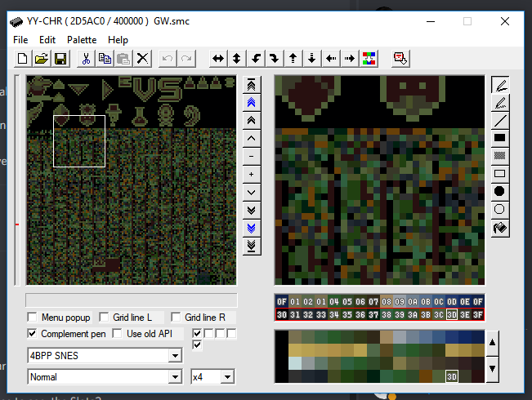This screenshot has width=532, height=400.
Task: Select the outline rectangle tool
Action: pos(500,174)
